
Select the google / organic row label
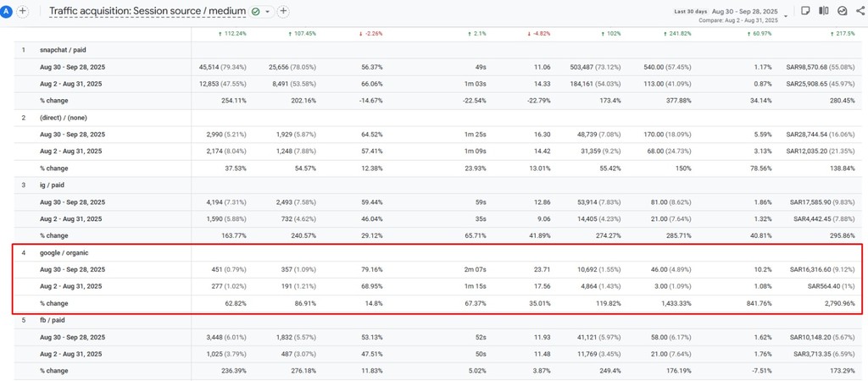[64, 252]
